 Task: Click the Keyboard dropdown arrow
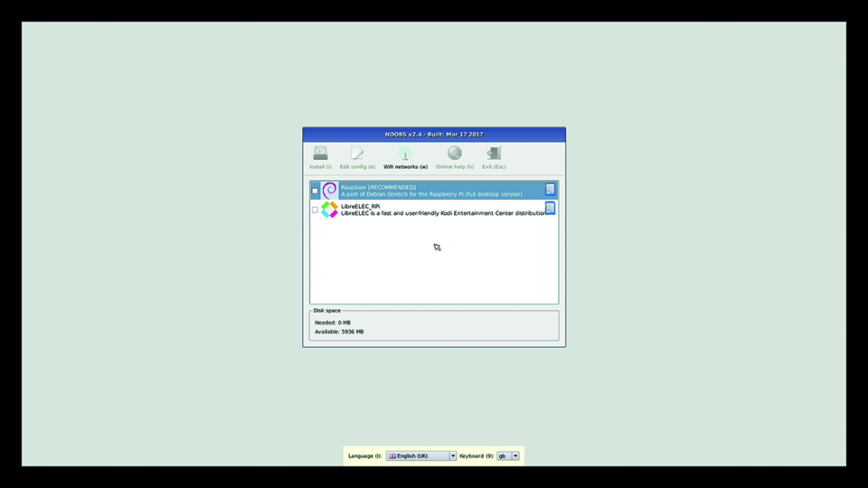(x=515, y=455)
